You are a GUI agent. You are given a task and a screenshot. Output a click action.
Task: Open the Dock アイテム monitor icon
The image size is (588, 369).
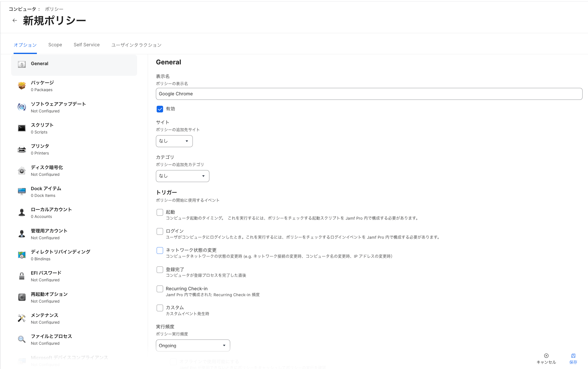point(22,191)
